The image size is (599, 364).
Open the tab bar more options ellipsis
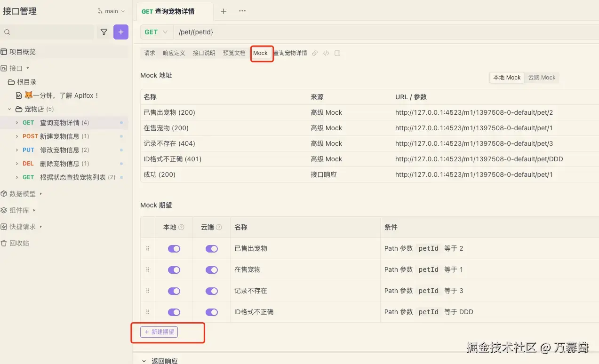[242, 11]
